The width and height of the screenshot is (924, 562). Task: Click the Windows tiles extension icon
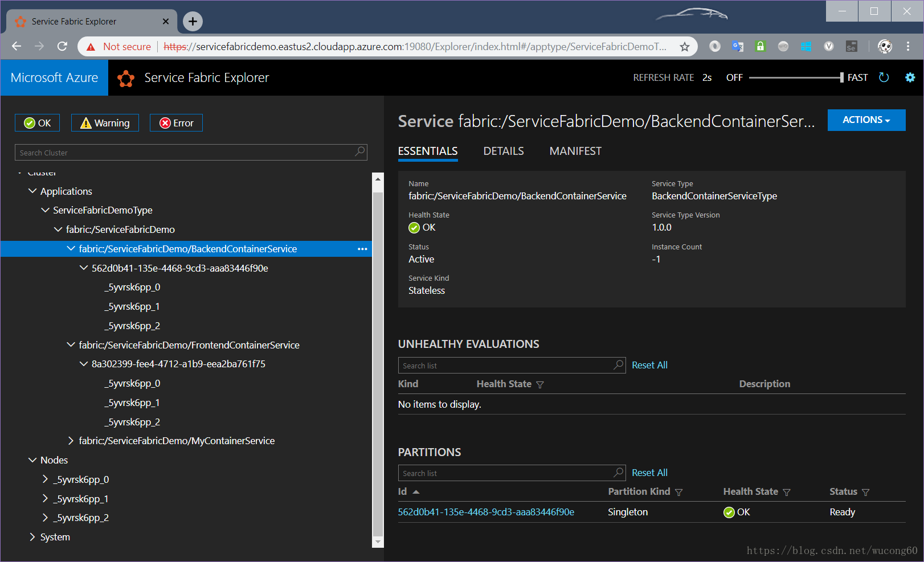click(806, 47)
